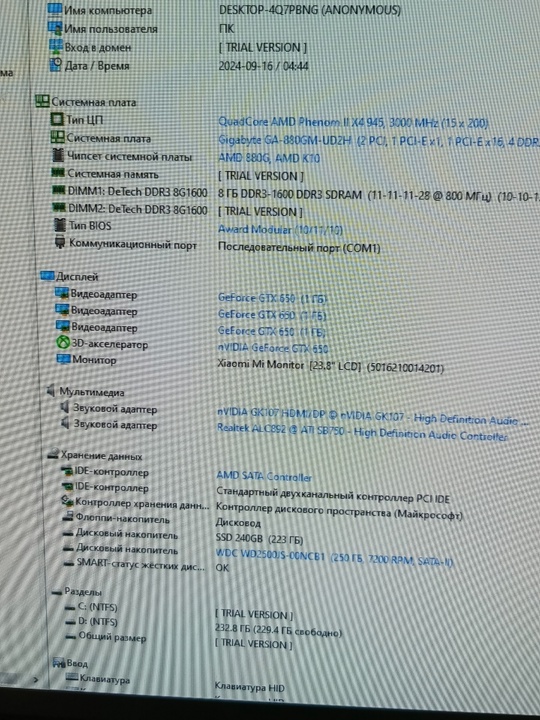Select Контроллер дискового пространства (Майкрософт) value

tap(339, 511)
